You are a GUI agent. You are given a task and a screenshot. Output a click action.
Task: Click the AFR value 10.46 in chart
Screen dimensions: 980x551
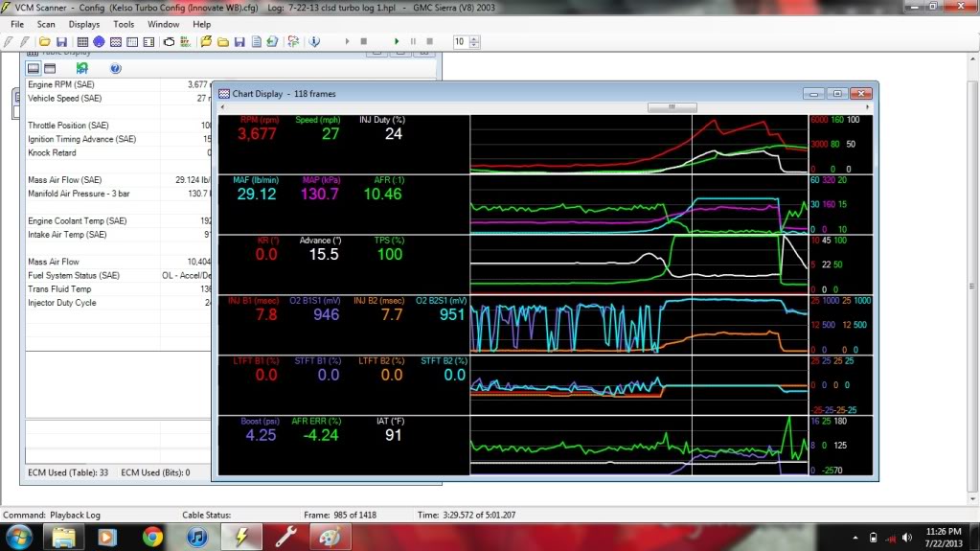[x=382, y=194]
